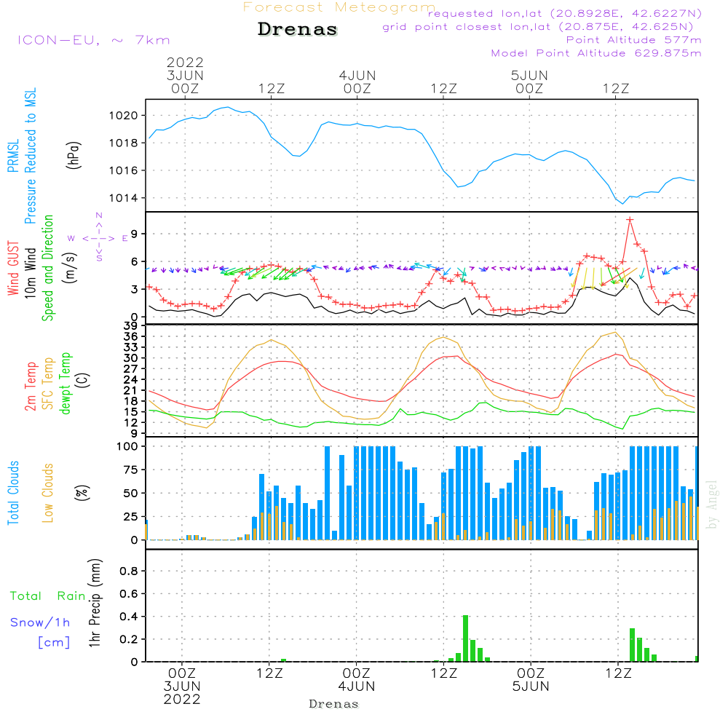Select the bold 'Drenas' title at top
The image size is (728, 728).
pyautogui.click(x=297, y=29)
